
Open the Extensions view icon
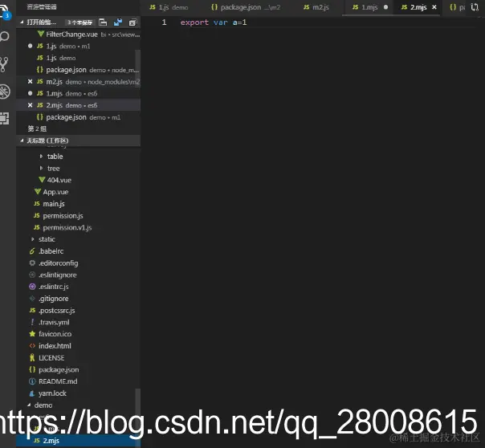click(4, 118)
